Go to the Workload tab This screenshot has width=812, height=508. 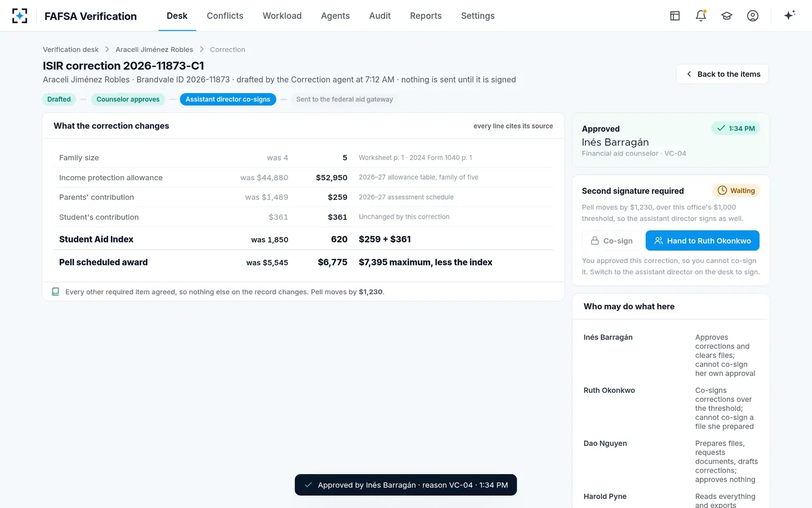282,16
